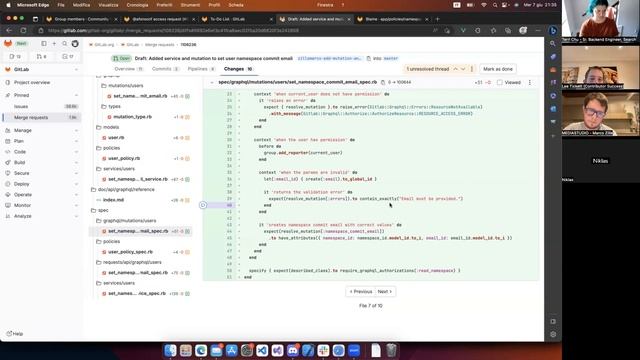Viewport: 640px width, 360px height.
Task: Select index.md in file tree
Action: [113, 200]
